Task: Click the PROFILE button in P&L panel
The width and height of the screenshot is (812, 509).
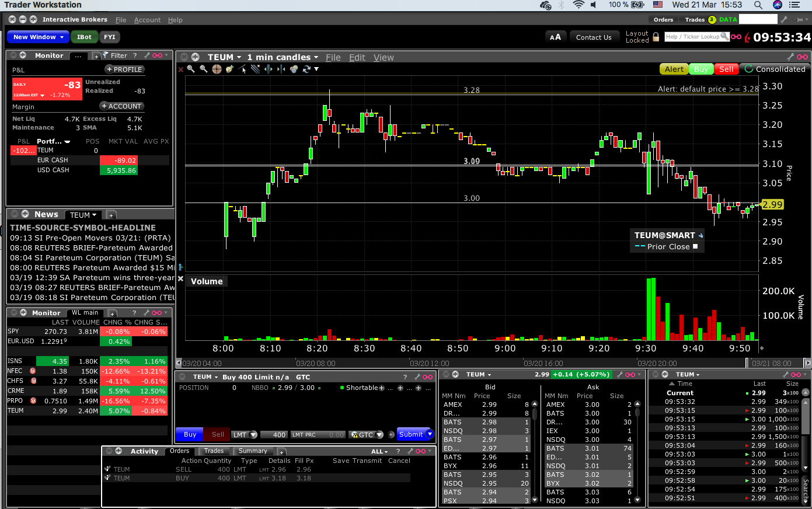Action: pos(124,69)
